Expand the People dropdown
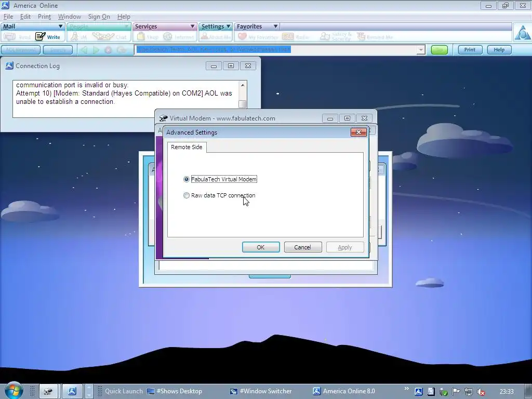The width and height of the screenshot is (532, 399). tap(127, 26)
